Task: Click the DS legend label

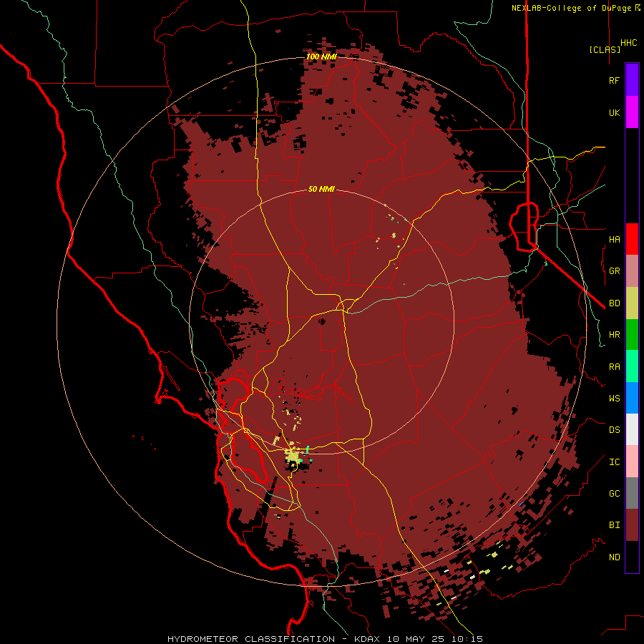Action: (x=614, y=430)
